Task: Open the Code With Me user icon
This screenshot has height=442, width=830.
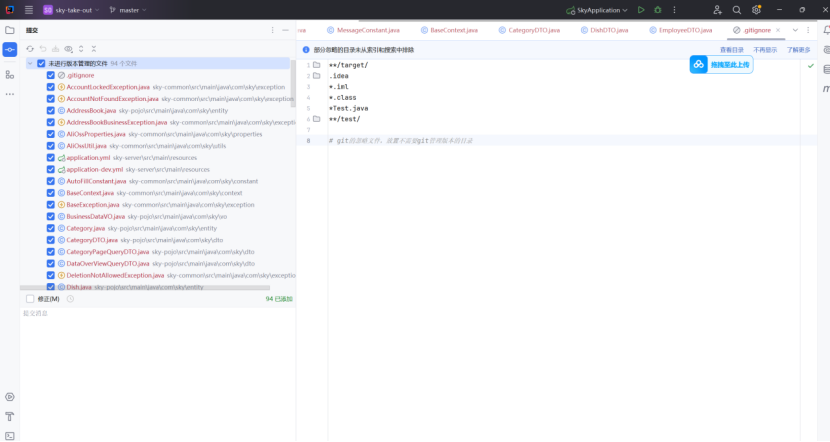Action: tap(717, 10)
